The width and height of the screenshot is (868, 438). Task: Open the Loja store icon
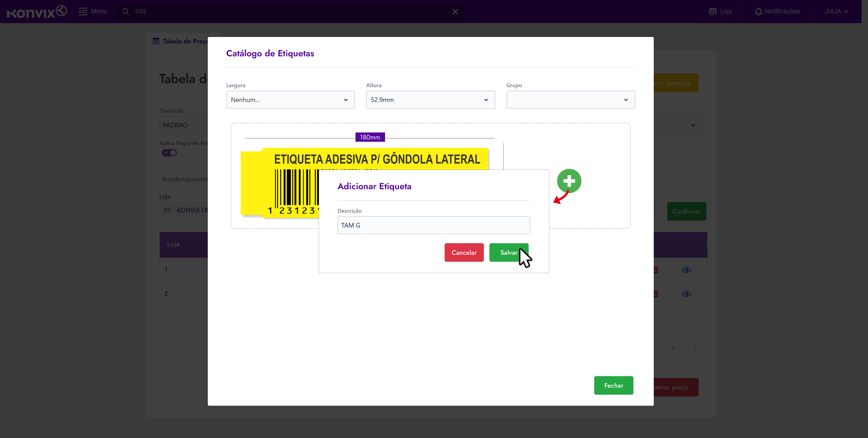point(712,12)
